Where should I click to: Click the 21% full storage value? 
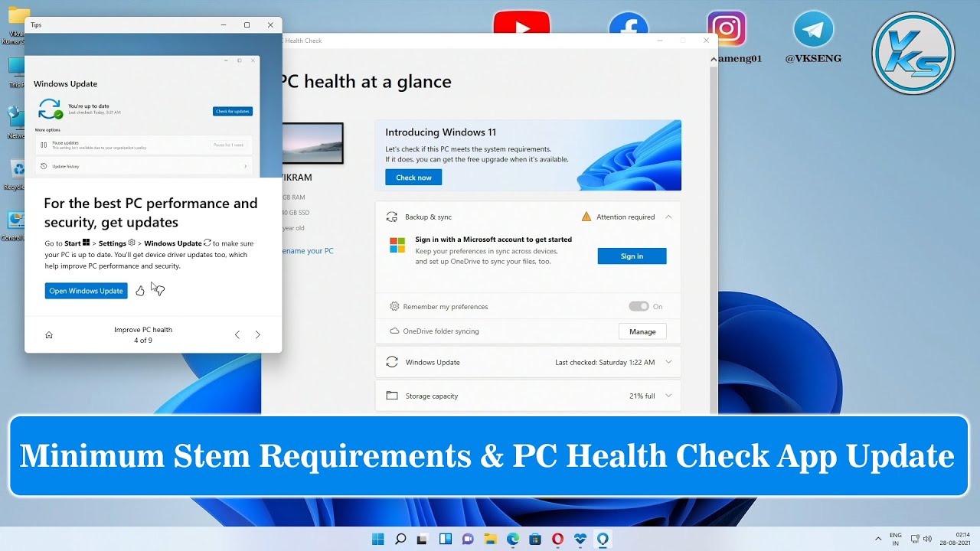click(x=642, y=396)
